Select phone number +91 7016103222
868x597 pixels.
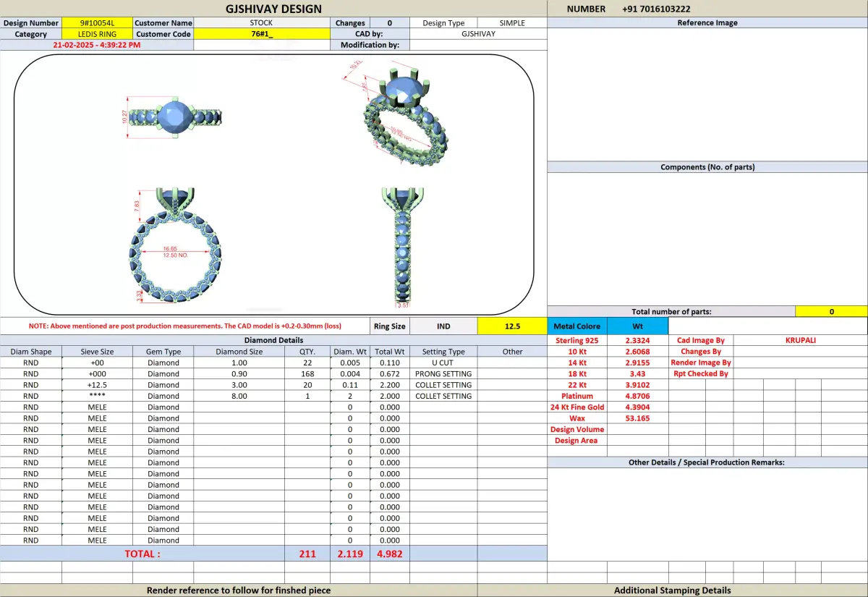656,9
